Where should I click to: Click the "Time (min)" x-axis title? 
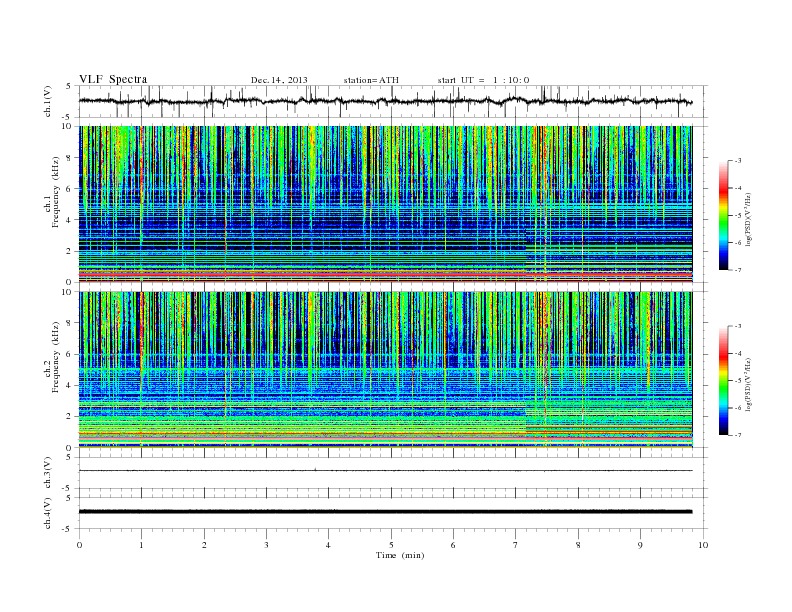400,555
